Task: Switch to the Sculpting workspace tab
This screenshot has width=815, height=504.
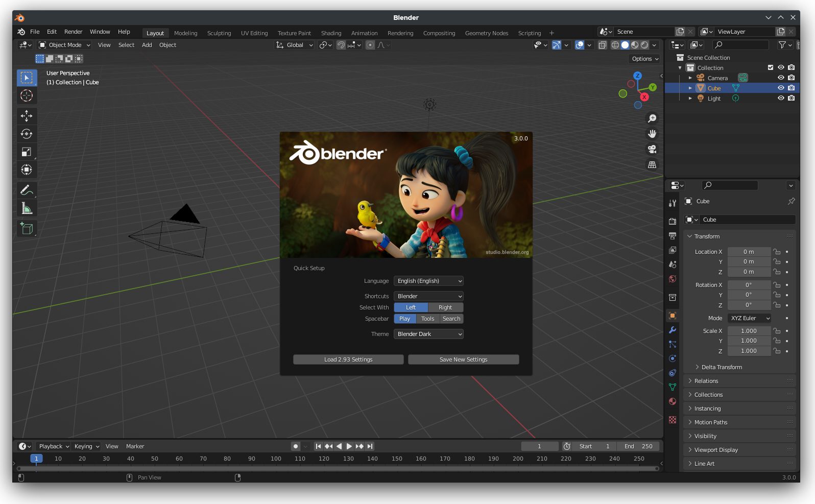Action: click(219, 33)
